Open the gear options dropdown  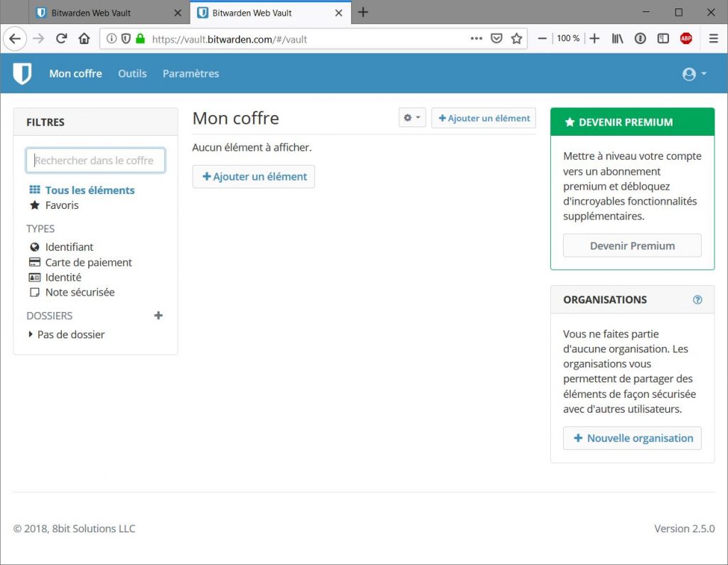412,118
